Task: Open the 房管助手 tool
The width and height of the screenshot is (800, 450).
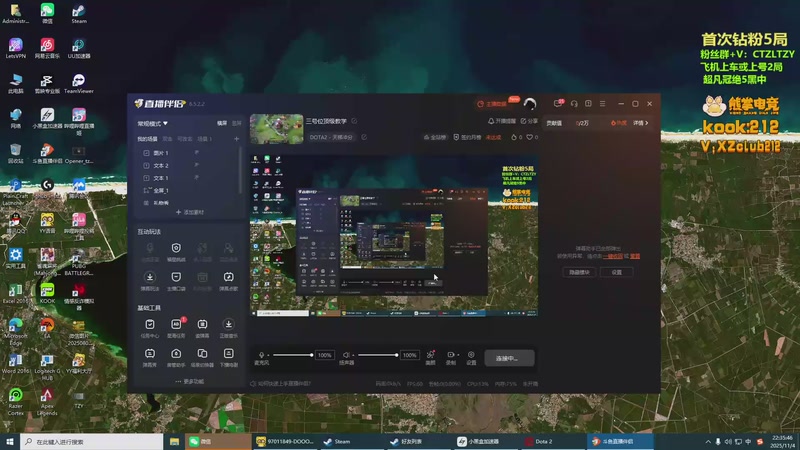Action: pos(176,358)
